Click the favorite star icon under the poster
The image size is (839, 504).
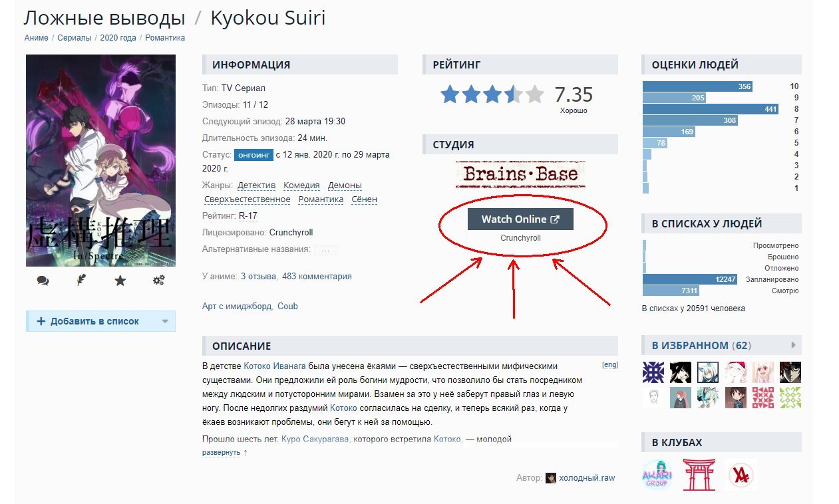point(120,281)
